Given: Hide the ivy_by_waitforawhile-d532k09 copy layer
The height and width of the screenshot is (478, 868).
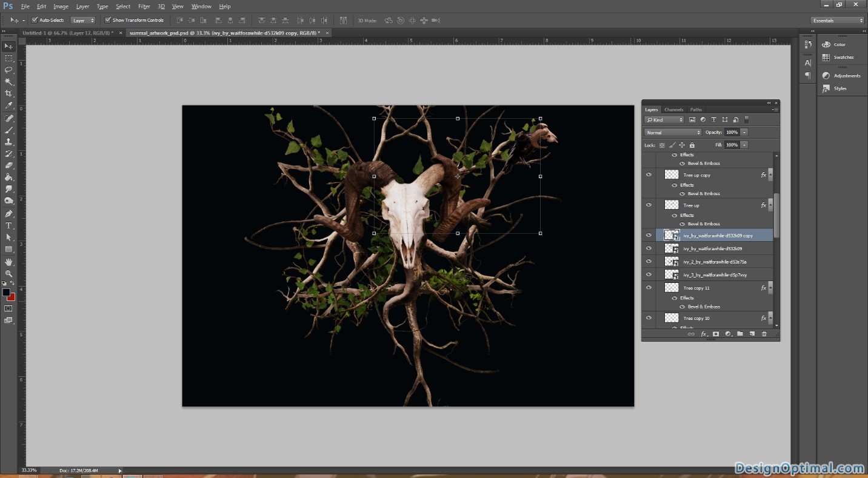Looking at the screenshot, I should pyautogui.click(x=649, y=236).
